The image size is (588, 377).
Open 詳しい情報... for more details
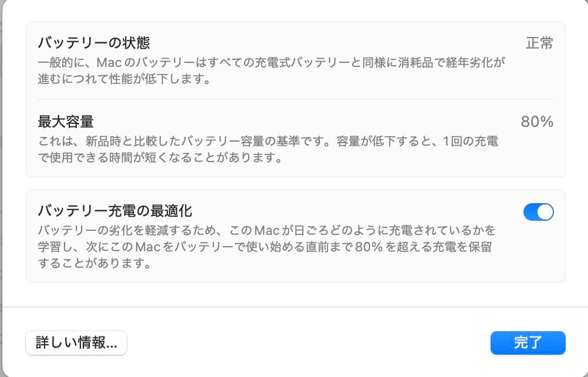pos(76,343)
